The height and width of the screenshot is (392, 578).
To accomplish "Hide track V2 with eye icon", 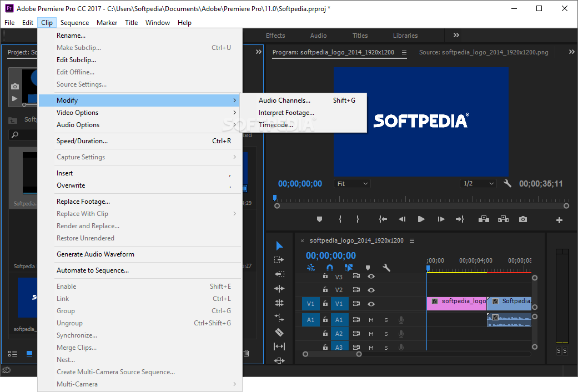I will pyautogui.click(x=371, y=290).
